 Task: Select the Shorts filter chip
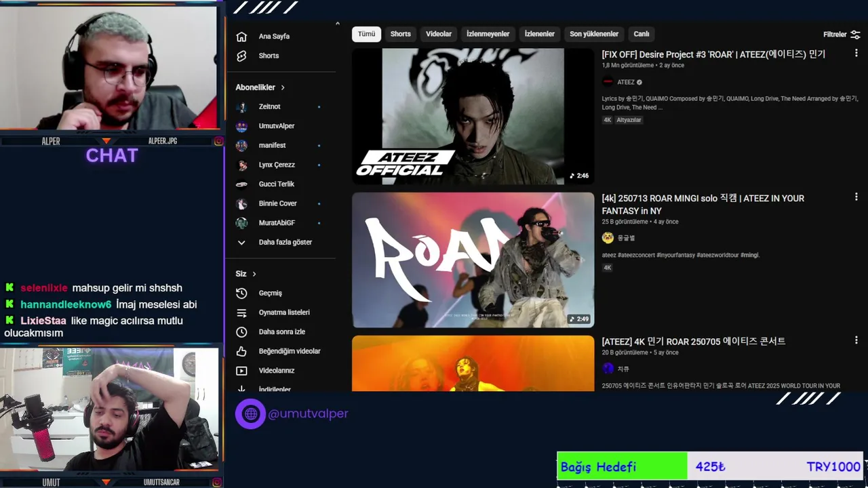400,34
